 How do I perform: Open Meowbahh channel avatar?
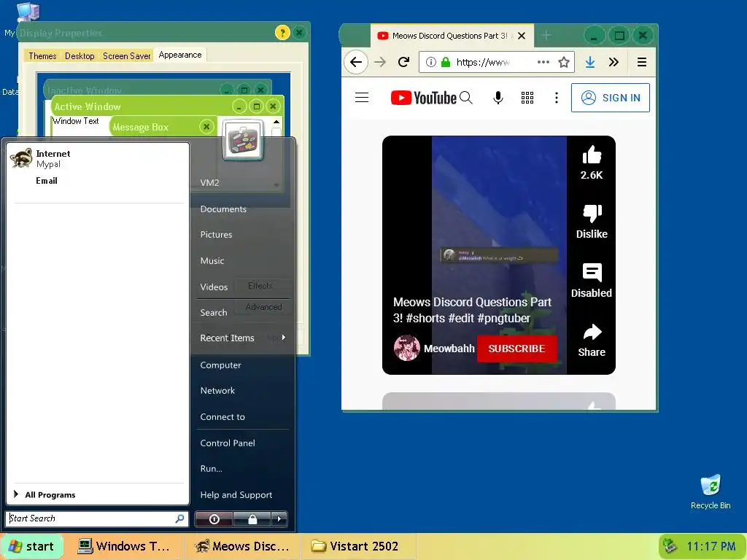[407, 348]
